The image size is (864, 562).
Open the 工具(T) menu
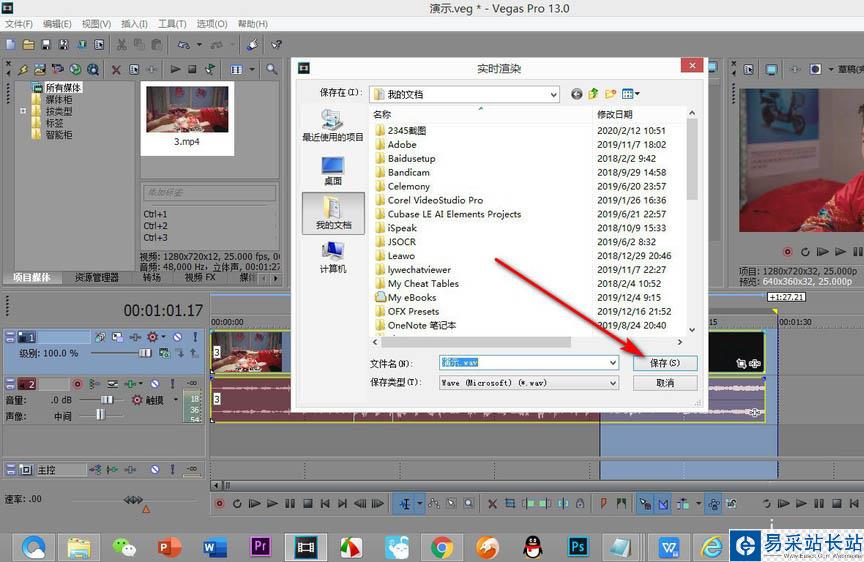click(x=172, y=24)
